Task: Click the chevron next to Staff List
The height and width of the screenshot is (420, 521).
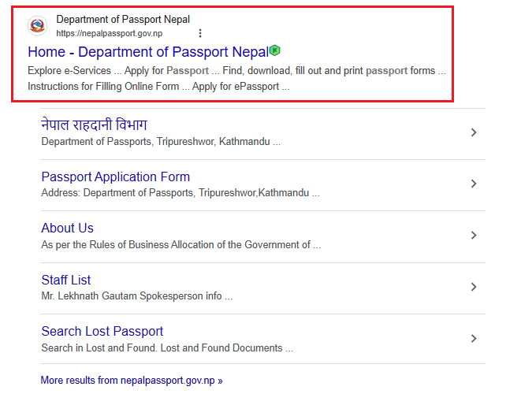Action: pos(474,287)
